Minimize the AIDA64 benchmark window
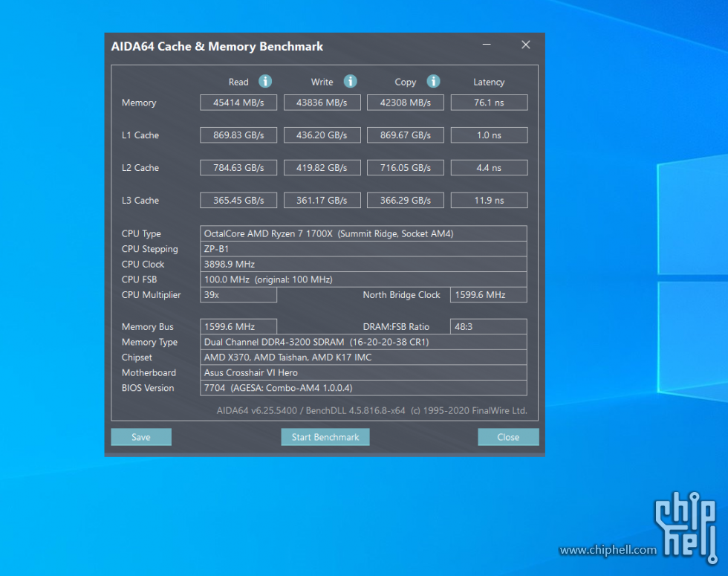Image resolution: width=728 pixels, height=576 pixels. pyautogui.click(x=487, y=45)
